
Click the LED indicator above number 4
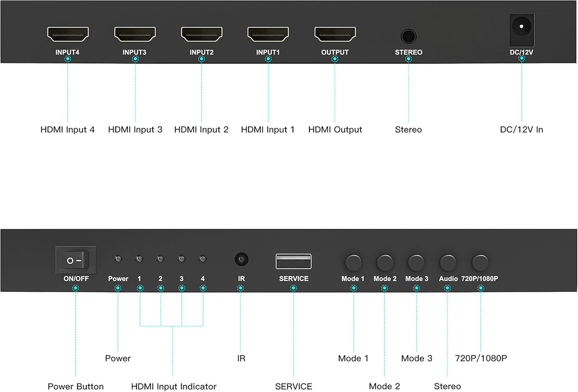tap(203, 260)
